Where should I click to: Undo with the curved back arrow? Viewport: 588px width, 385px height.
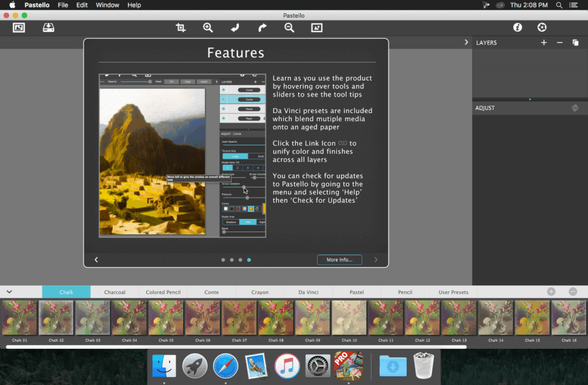(x=235, y=28)
